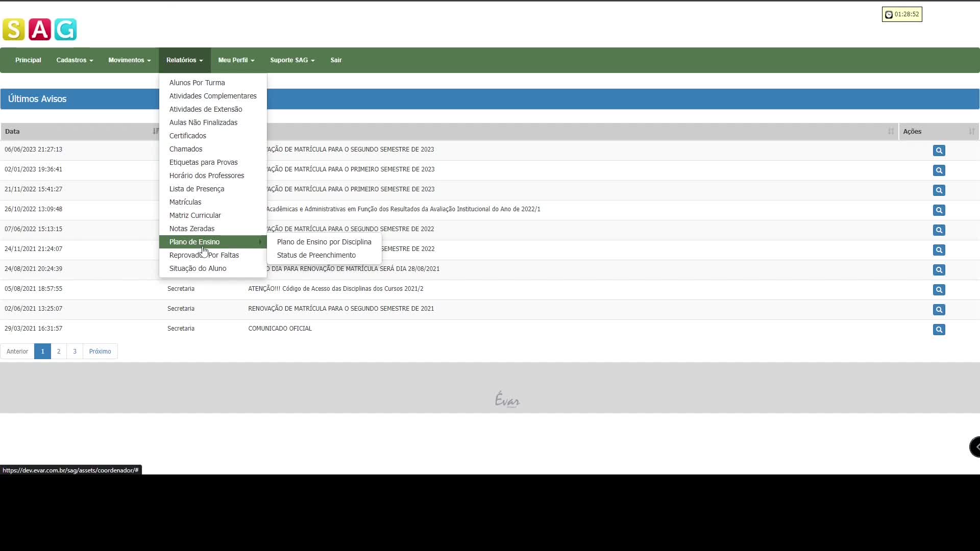Click the Últimos Avisos panel header
This screenshot has height=551, width=980.
coord(490,99)
